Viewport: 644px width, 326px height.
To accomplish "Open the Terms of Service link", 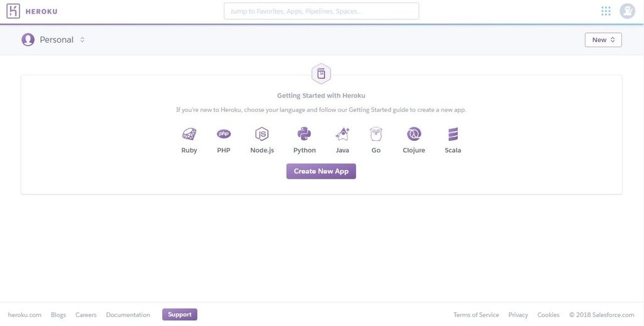I will pos(476,315).
